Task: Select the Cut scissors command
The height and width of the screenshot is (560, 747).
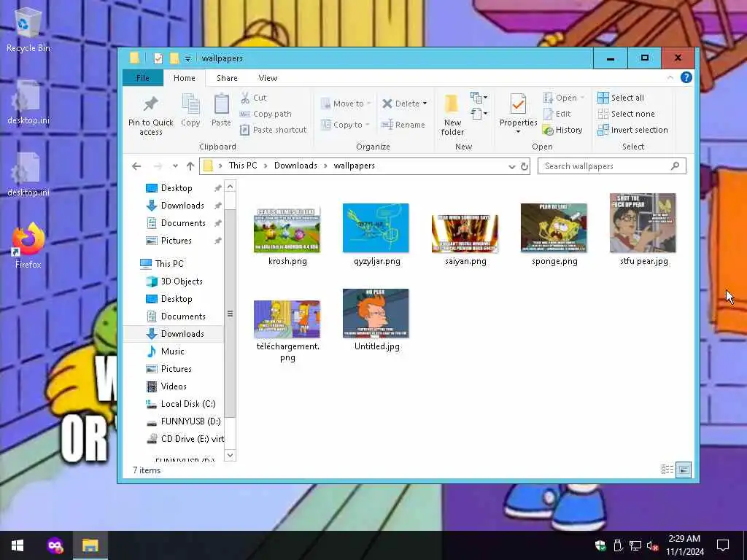Action: [x=253, y=98]
